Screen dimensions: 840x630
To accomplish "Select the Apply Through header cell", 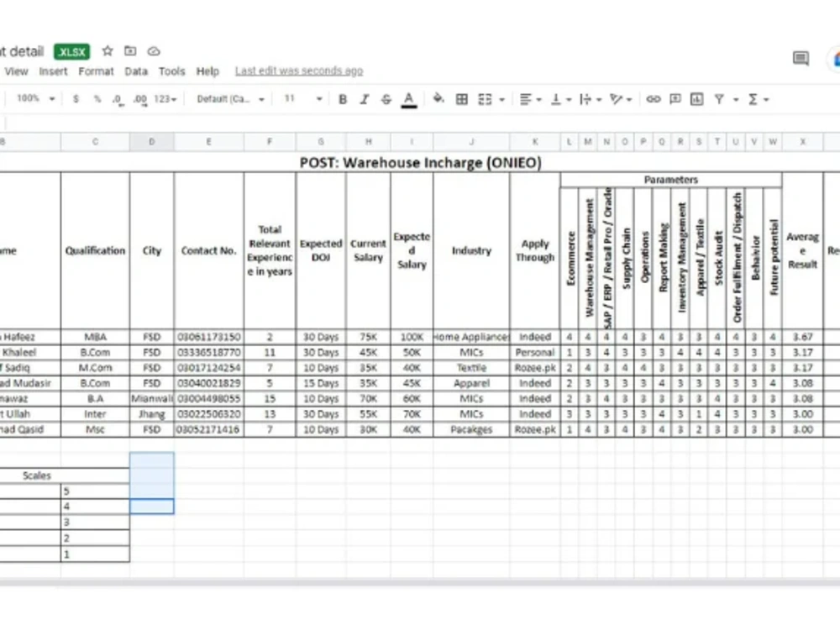I will [534, 250].
